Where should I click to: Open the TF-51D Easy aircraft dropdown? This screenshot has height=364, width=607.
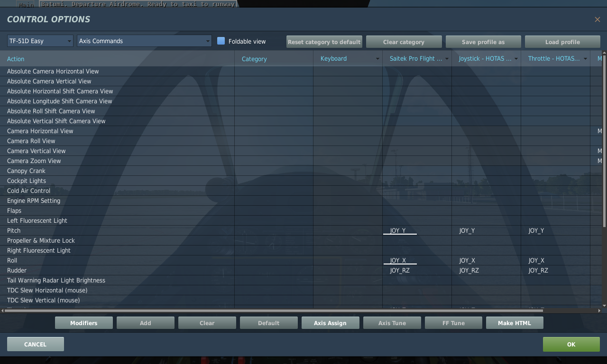pyautogui.click(x=40, y=41)
